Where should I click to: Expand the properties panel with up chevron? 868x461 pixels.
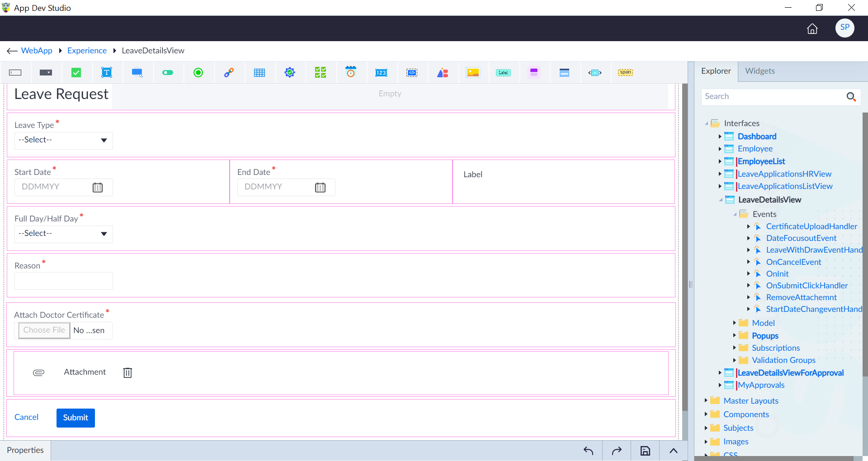tap(674, 451)
